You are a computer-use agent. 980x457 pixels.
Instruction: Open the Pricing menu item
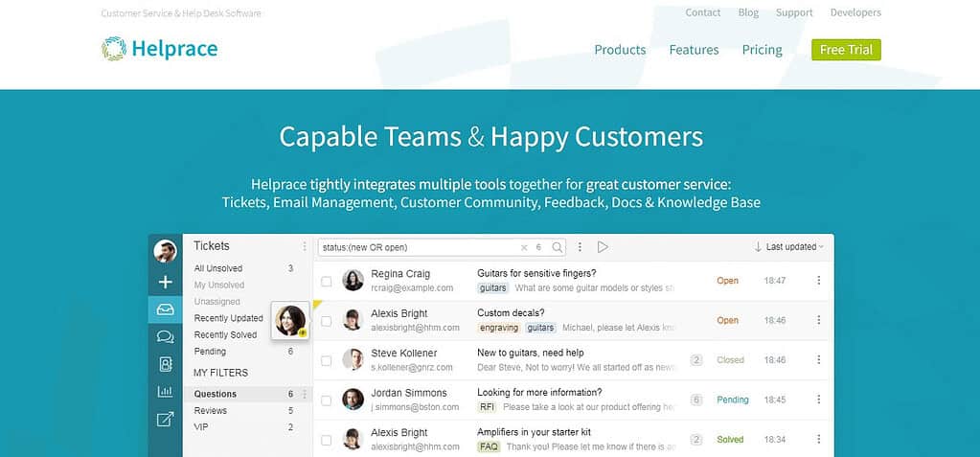pyautogui.click(x=762, y=50)
